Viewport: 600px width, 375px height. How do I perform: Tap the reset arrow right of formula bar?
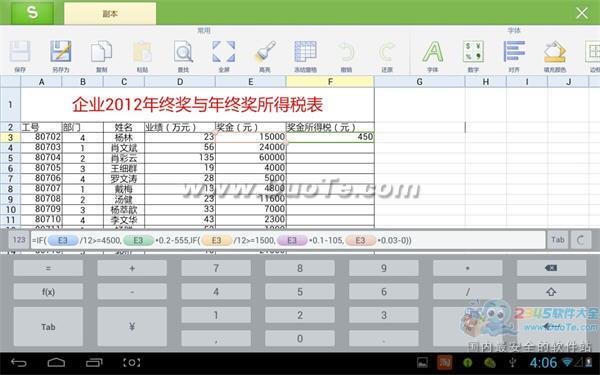pos(580,240)
